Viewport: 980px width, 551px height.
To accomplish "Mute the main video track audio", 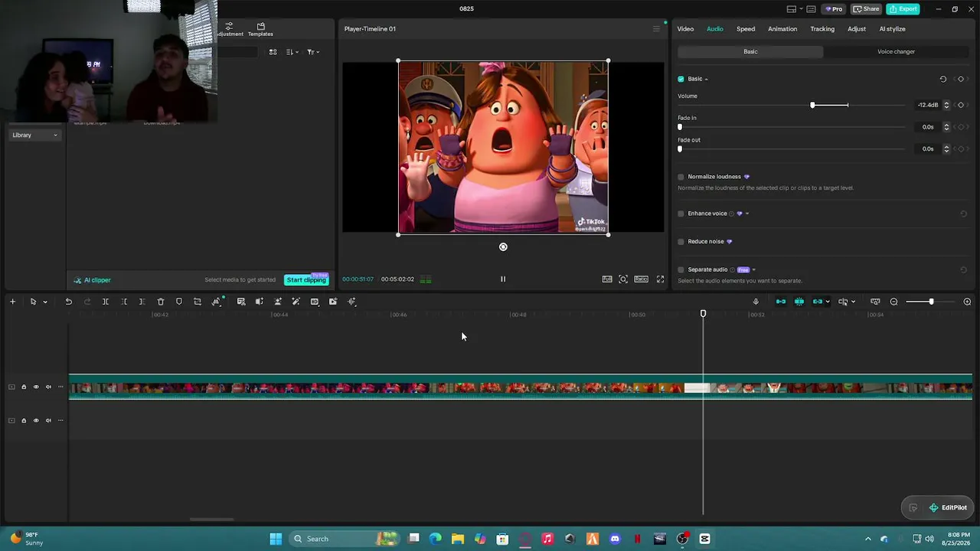I will [x=48, y=387].
